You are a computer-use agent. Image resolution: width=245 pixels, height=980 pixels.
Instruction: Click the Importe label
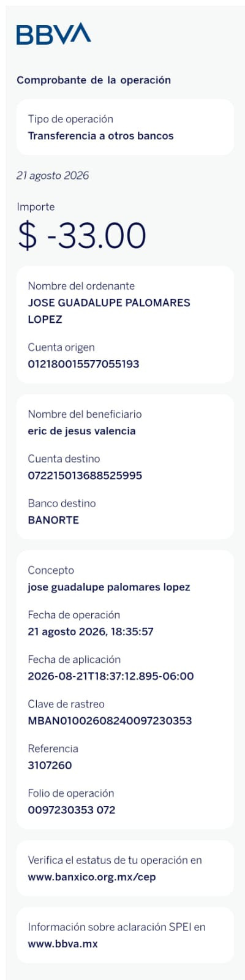[36, 207]
